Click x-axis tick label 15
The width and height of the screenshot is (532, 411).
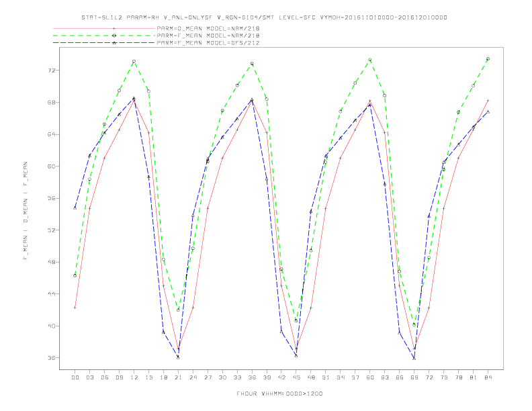148,377
